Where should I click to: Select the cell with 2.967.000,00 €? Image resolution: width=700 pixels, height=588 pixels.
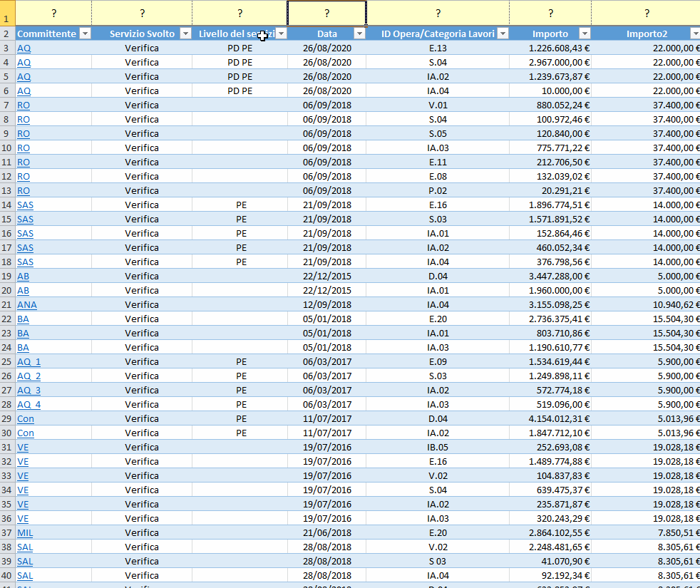[x=550, y=63]
